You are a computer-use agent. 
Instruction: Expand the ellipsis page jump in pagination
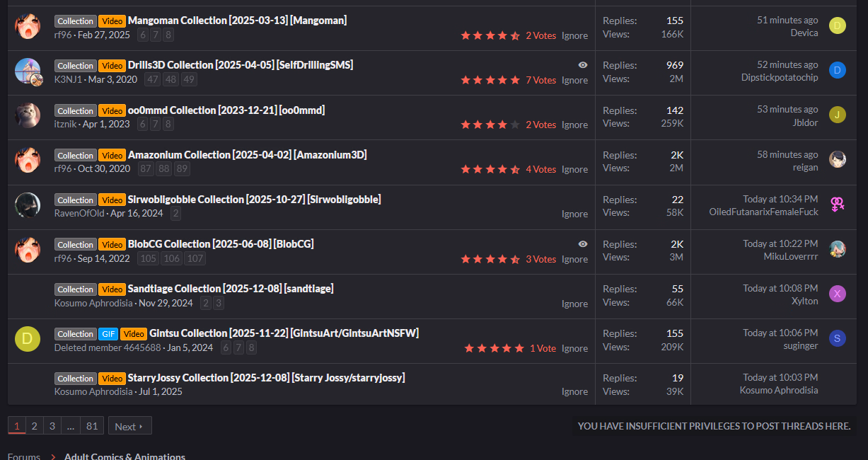pyautogui.click(x=70, y=426)
